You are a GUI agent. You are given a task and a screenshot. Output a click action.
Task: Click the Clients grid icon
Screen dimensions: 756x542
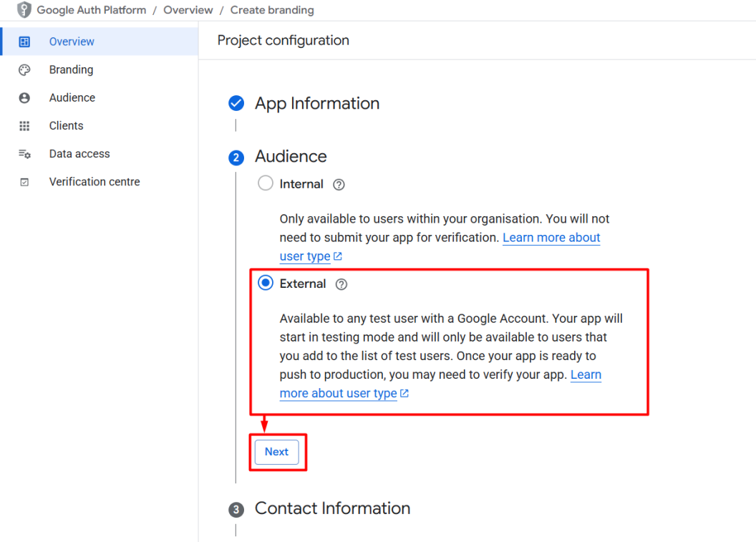click(24, 126)
